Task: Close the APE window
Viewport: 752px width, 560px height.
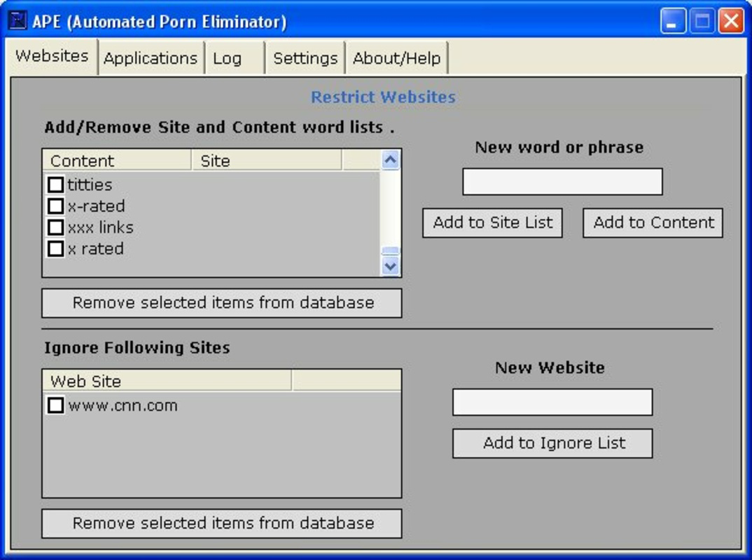Action: pos(731,21)
